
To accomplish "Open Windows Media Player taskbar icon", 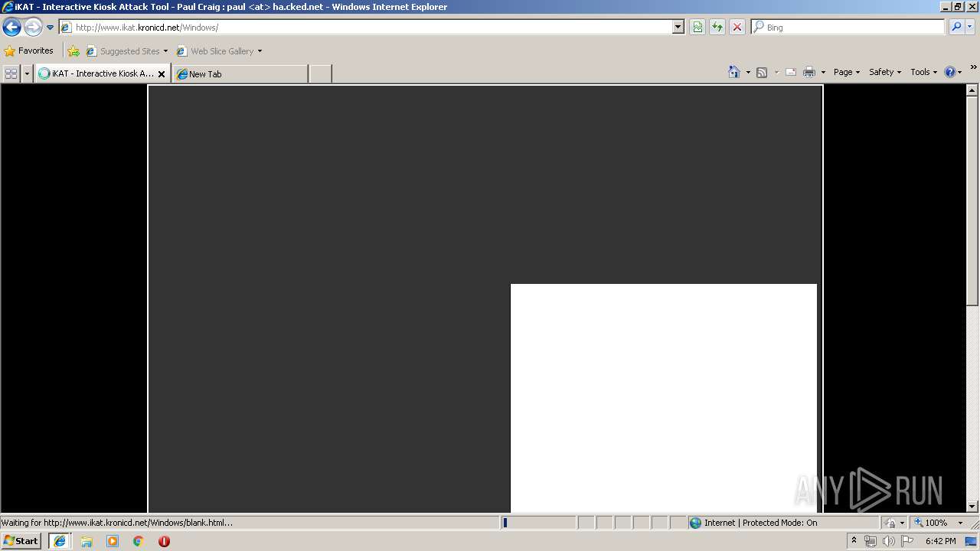I will pyautogui.click(x=113, y=541).
